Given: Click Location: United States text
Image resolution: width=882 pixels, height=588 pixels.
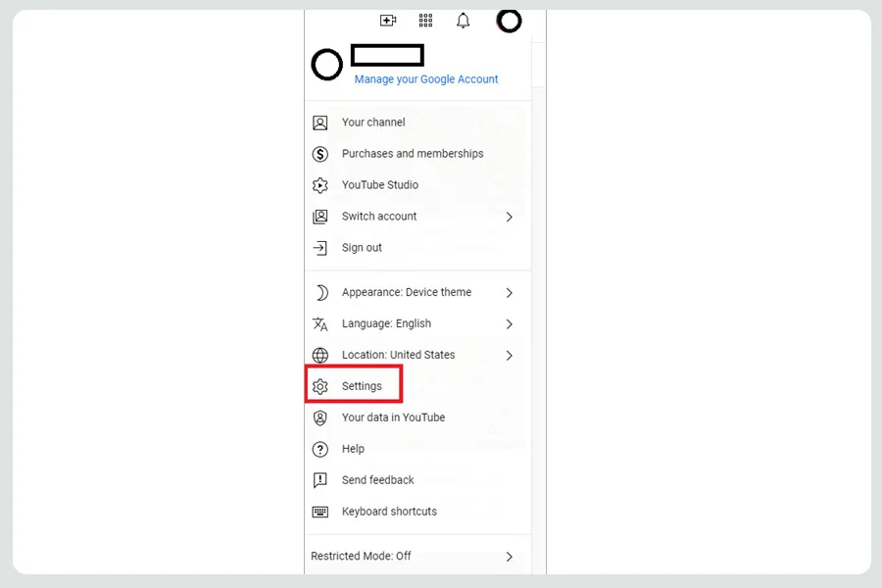Looking at the screenshot, I should [398, 355].
